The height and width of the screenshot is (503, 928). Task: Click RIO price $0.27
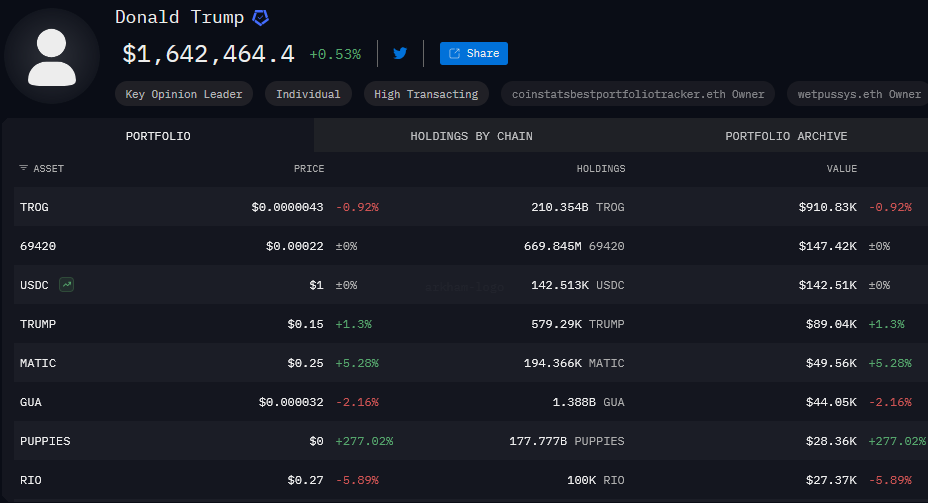click(x=305, y=480)
